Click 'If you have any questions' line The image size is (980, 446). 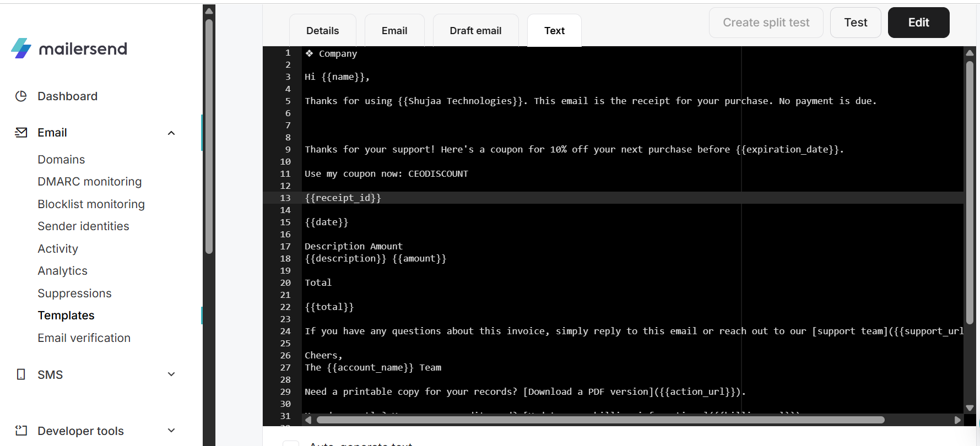(x=634, y=331)
